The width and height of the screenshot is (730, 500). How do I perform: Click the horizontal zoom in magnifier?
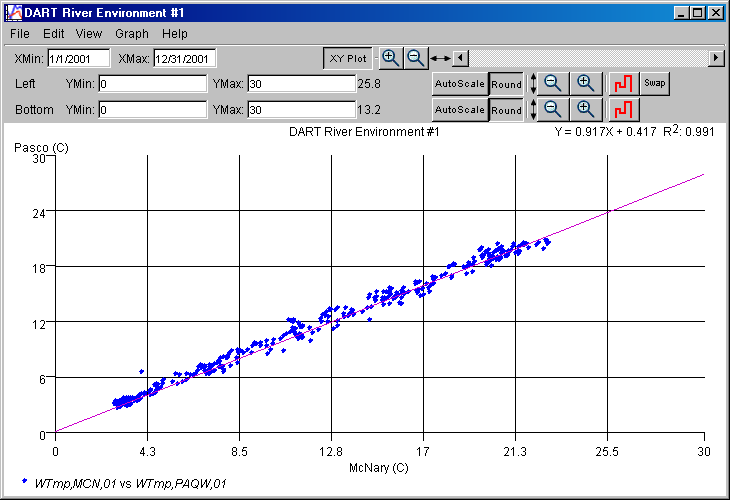(x=391, y=58)
